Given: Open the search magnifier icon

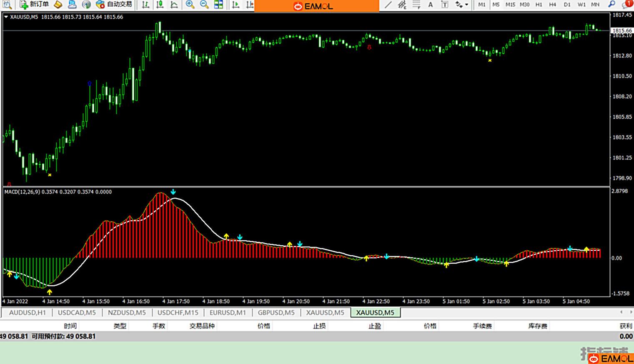Looking at the screenshot, I should (611, 5).
